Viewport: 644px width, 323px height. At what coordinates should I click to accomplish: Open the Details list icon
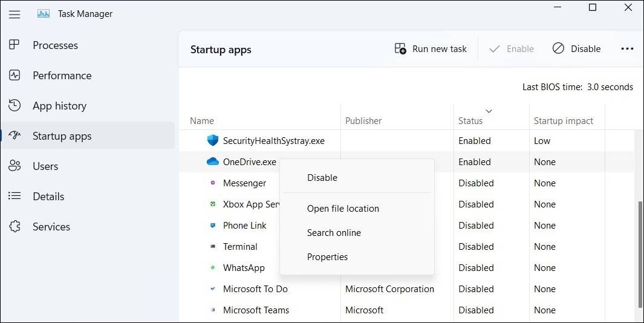(15, 197)
